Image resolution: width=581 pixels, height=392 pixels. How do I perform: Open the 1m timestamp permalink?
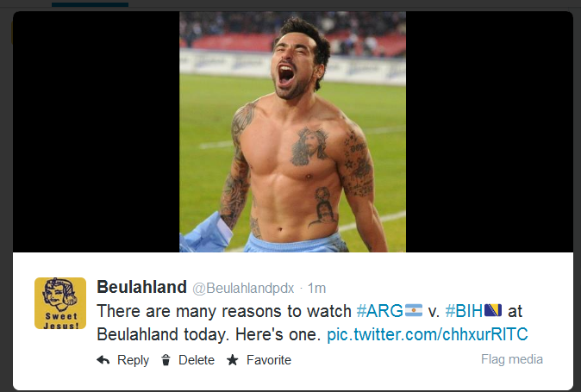point(317,289)
